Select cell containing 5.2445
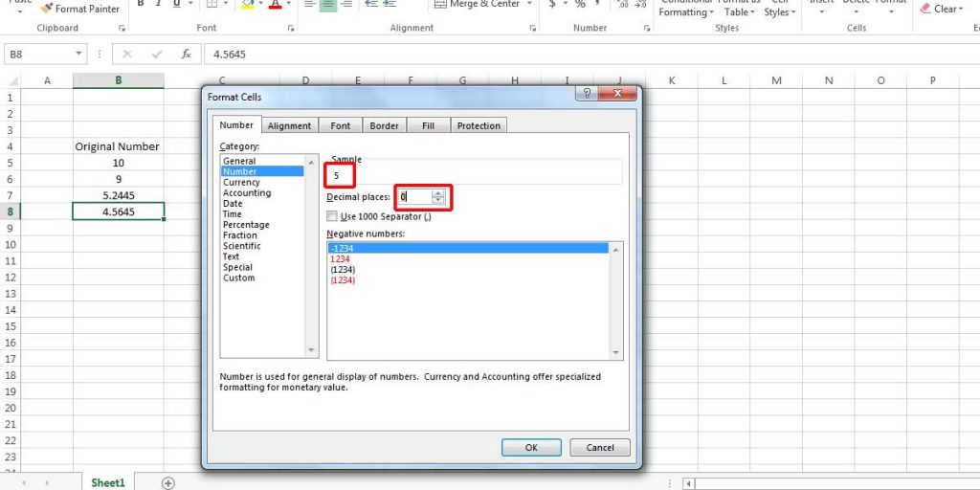The height and width of the screenshot is (490, 980). pos(119,195)
